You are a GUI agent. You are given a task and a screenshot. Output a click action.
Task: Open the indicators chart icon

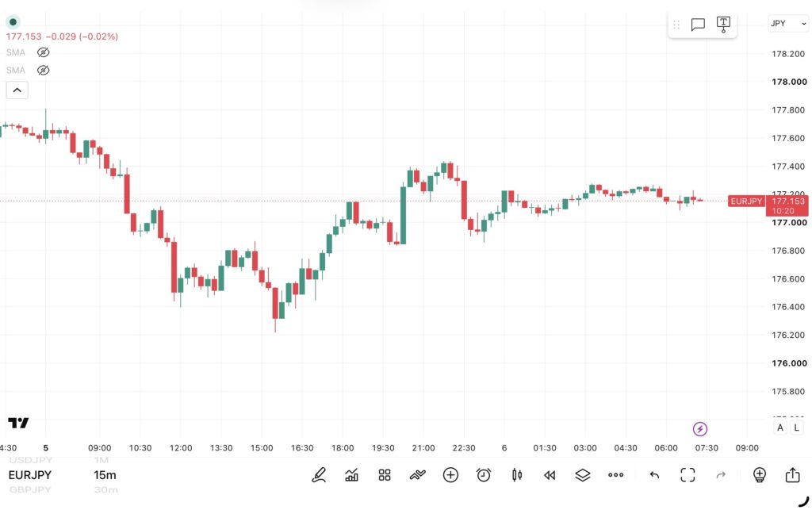coord(351,475)
